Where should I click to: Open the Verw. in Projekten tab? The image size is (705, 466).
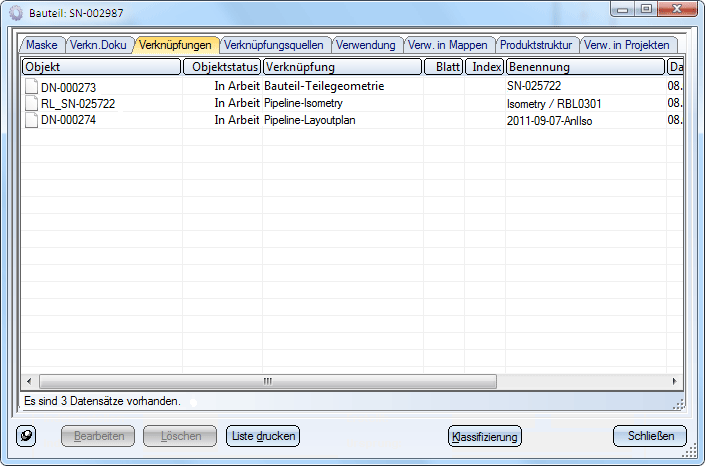point(627,45)
